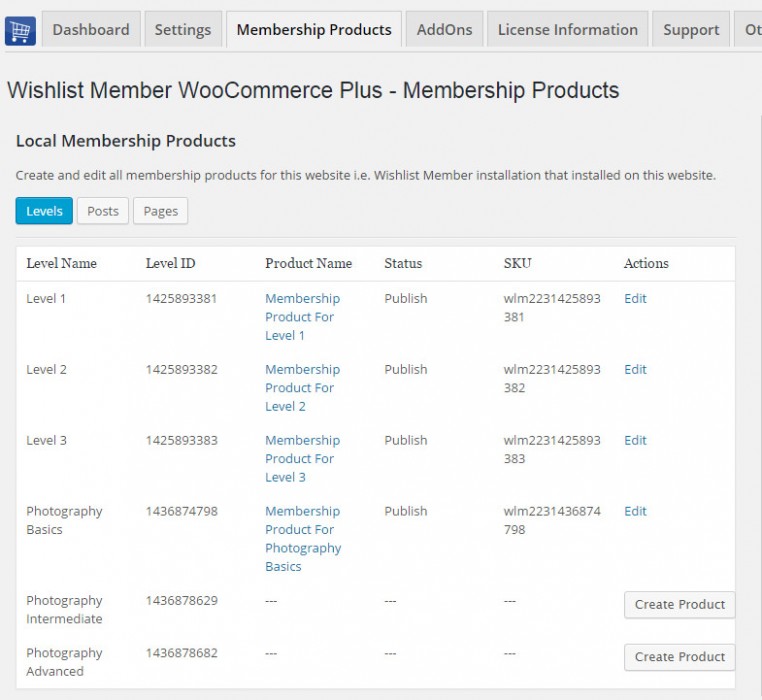Screen dimensions: 762x700
Task: Edit the Level 2 membership product
Action: pyautogui.click(x=635, y=370)
